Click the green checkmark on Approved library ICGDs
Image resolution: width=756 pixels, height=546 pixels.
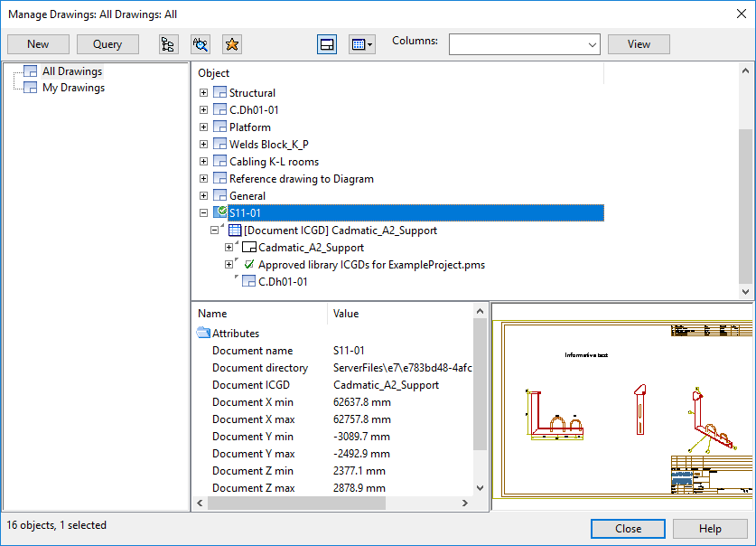click(249, 265)
